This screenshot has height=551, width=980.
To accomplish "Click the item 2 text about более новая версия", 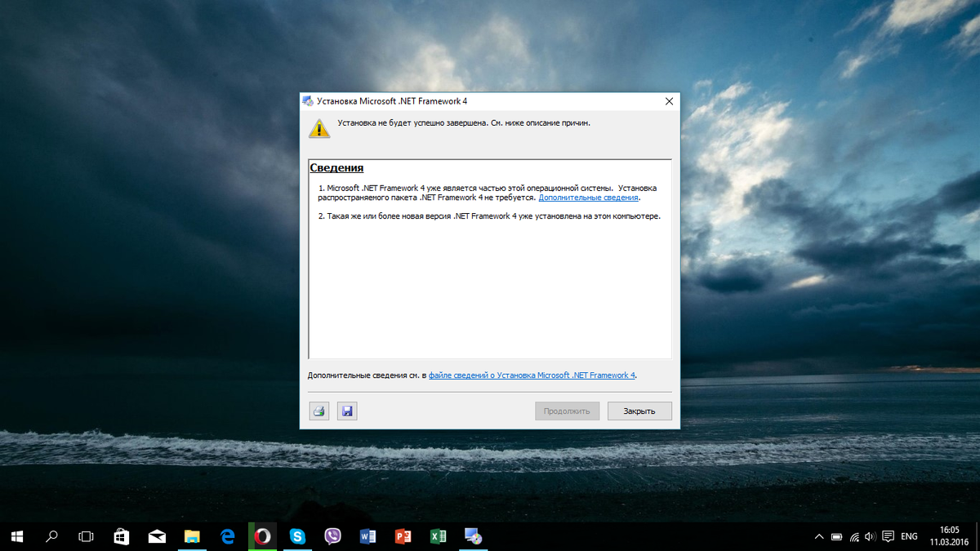I will [489, 216].
